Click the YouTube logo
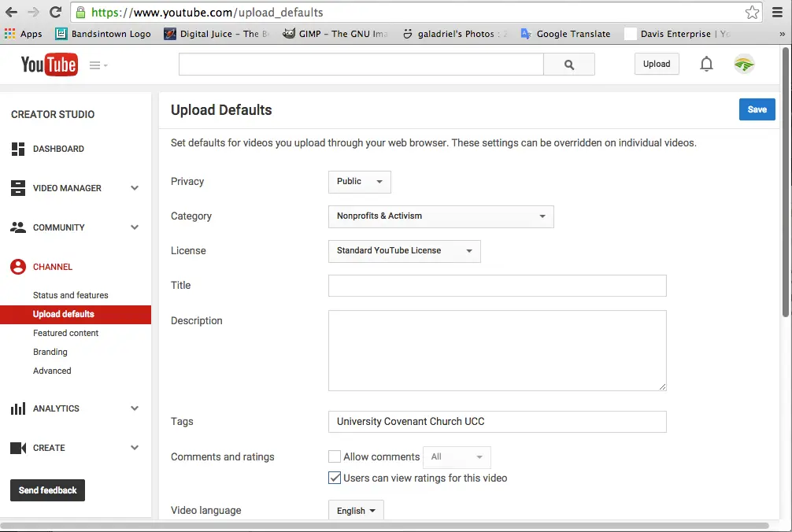 click(x=49, y=65)
